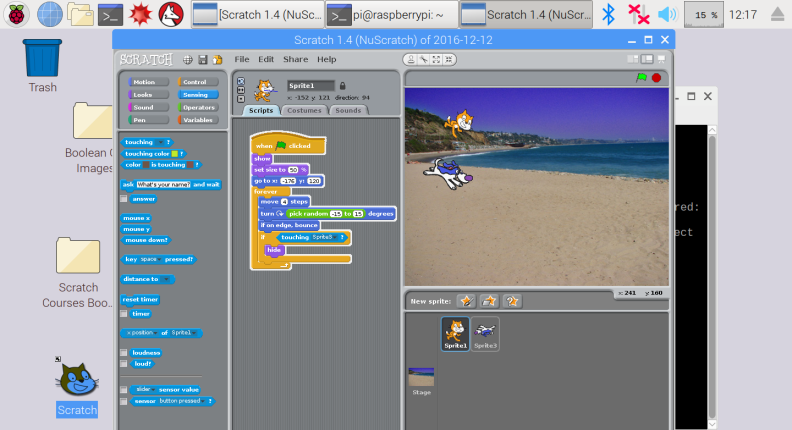Select the Motion block category
Screen dimensions: 792x430
point(148,82)
